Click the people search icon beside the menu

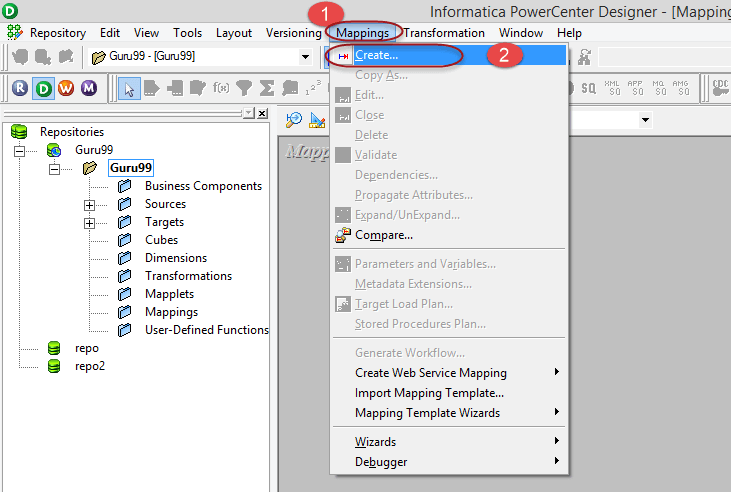pyautogui.click(x=584, y=57)
